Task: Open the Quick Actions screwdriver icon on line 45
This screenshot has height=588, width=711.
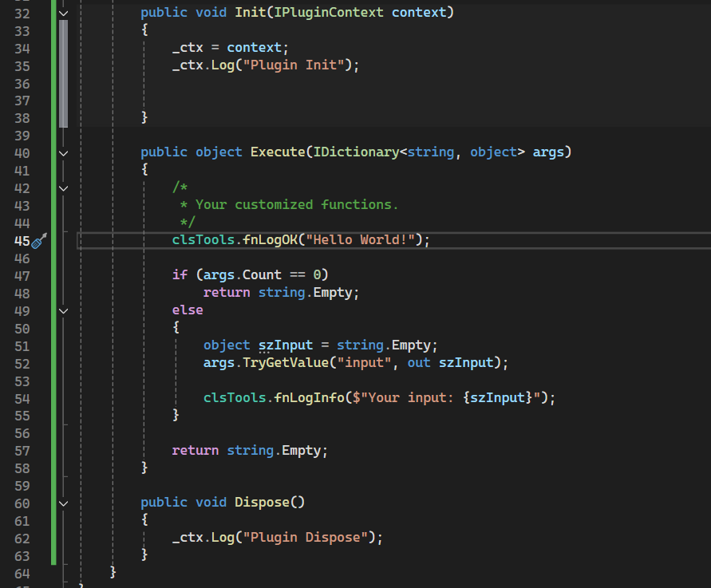Action: pyautogui.click(x=39, y=240)
